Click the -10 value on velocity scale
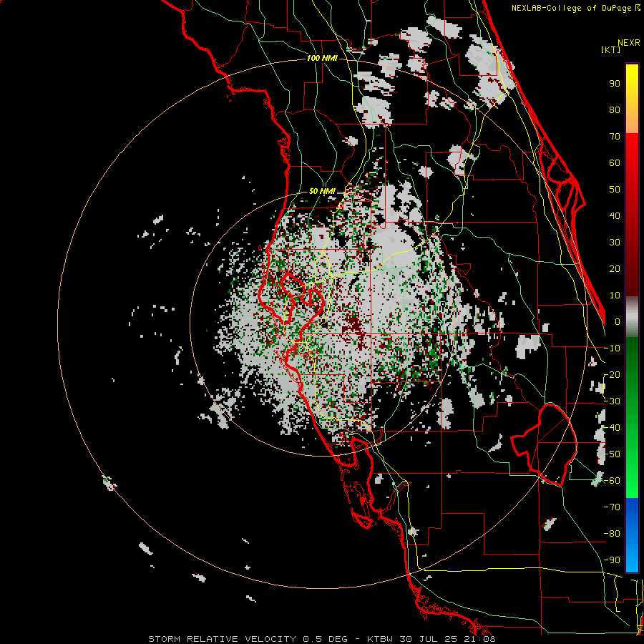 pyautogui.click(x=612, y=348)
